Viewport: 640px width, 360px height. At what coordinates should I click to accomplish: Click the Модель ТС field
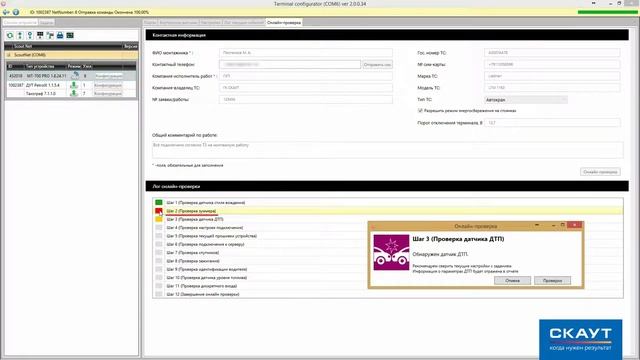[x=552, y=88]
